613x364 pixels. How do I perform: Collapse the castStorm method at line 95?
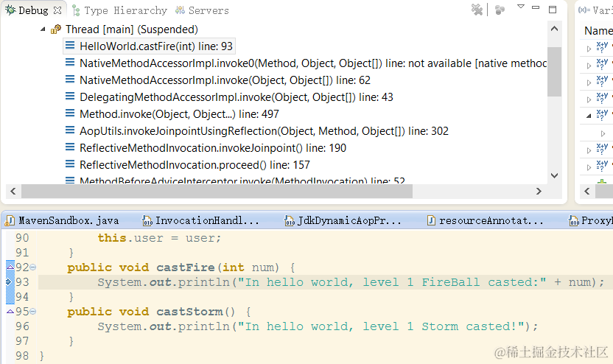(33, 312)
